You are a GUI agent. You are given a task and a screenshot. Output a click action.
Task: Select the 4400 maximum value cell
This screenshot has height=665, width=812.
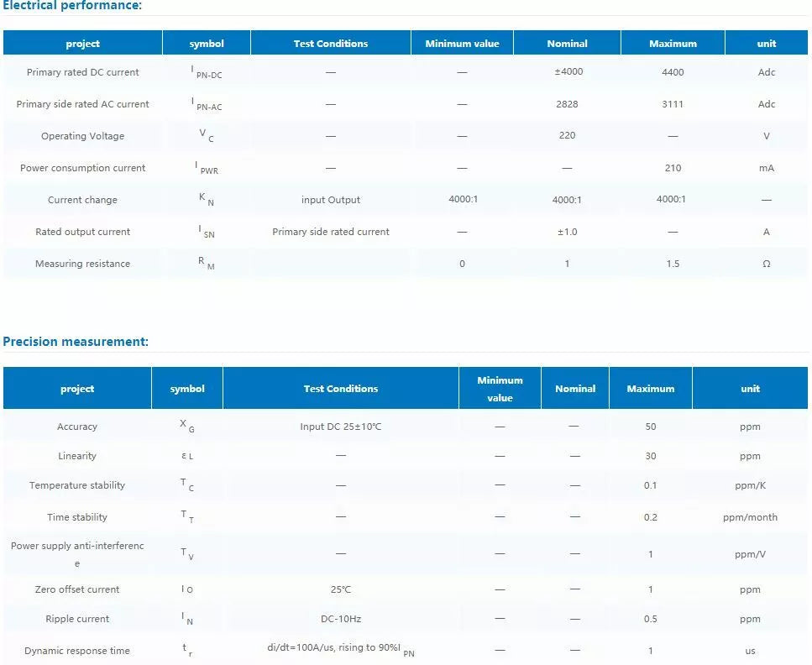(673, 72)
